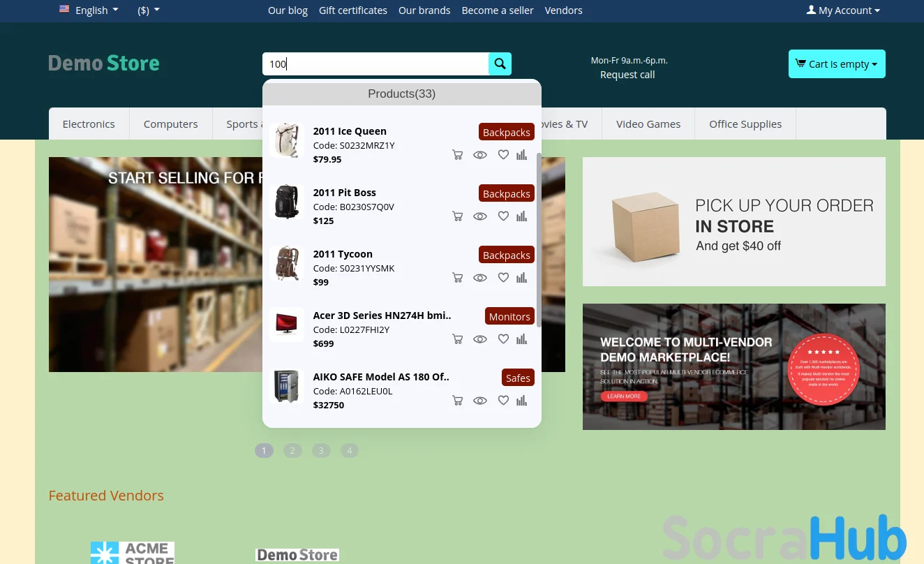Click the Request call link
The width and height of the screenshot is (924, 564).
tap(627, 75)
